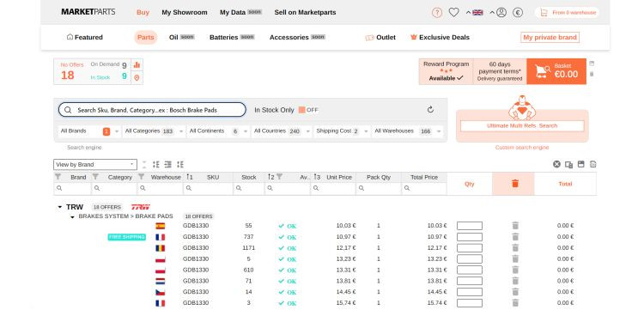The image size is (644, 310).
Task: Open View by Brand combo box
Action: (95, 165)
